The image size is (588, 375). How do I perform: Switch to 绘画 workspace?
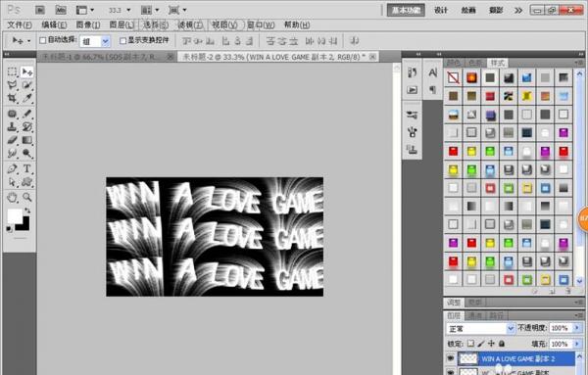(468, 10)
